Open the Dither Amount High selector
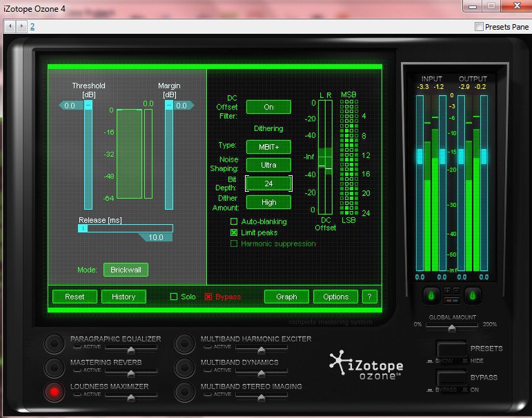The width and height of the screenshot is (532, 418). point(268,202)
